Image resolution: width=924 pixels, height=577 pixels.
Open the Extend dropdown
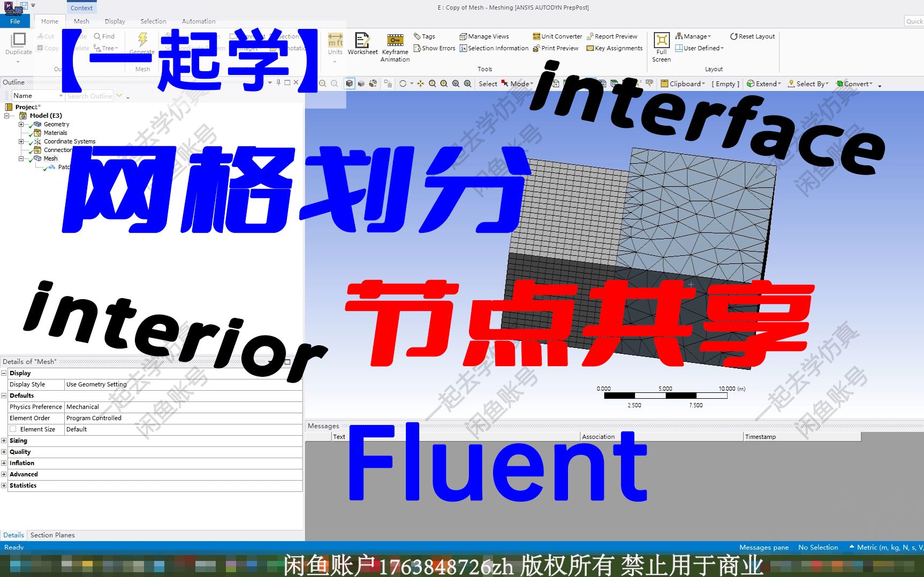[764, 83]
